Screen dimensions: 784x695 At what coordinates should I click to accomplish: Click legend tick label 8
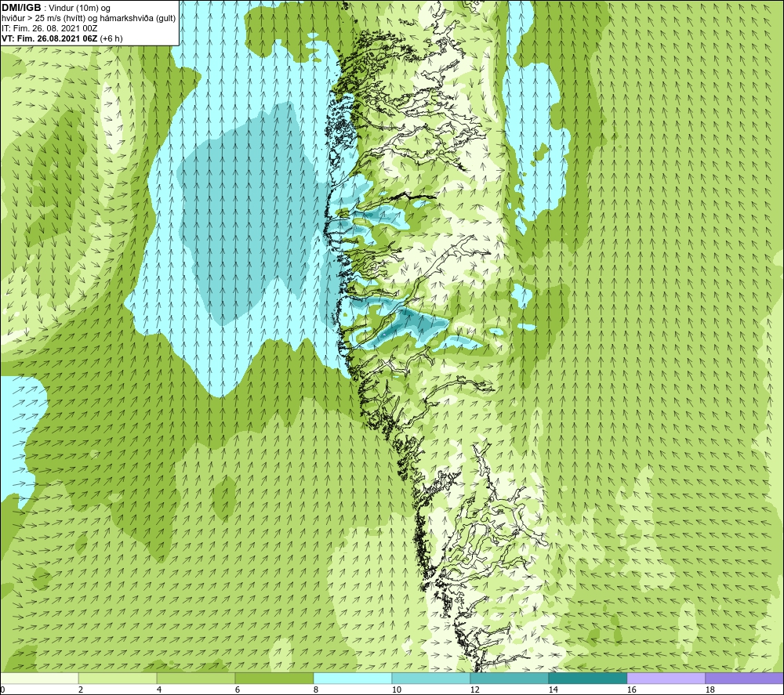tap(316, 690)
